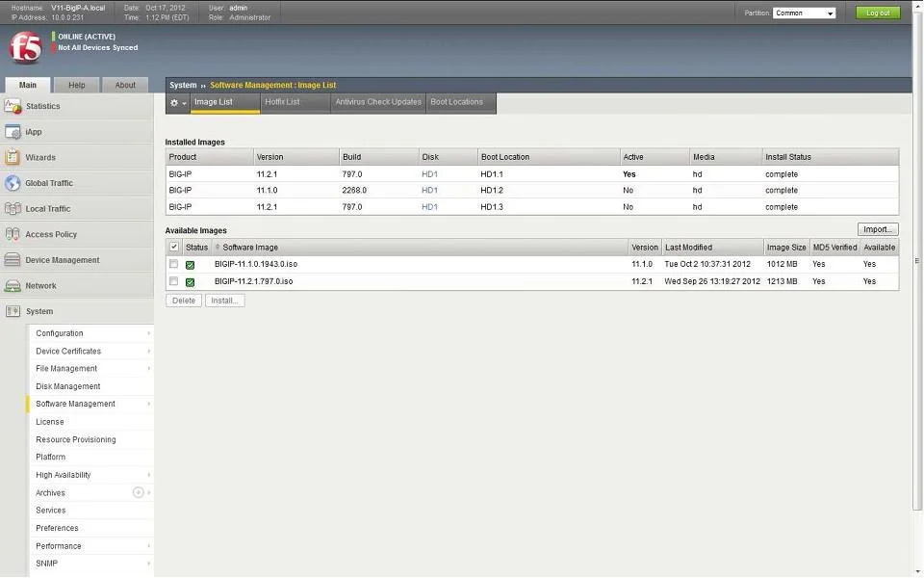Open the Partition dropdown
The width and height of the screenshot is (924, 578).
click(x=804, y=13)
